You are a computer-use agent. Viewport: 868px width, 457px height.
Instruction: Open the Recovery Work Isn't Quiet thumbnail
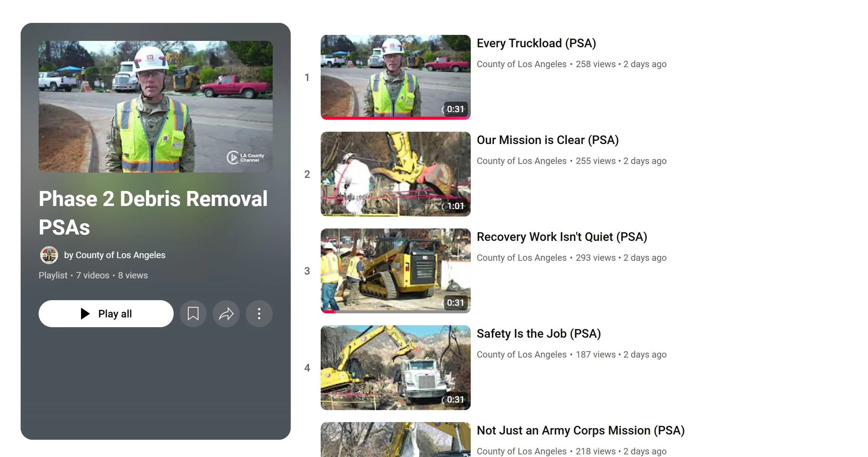pyautogui.click(x=395, y=270)
